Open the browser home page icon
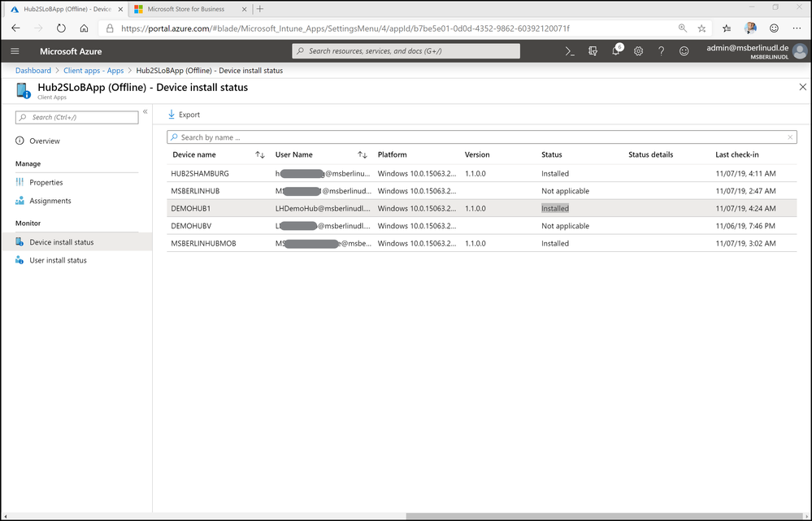This screenshot has height=521, width=812. click(84, 28)
